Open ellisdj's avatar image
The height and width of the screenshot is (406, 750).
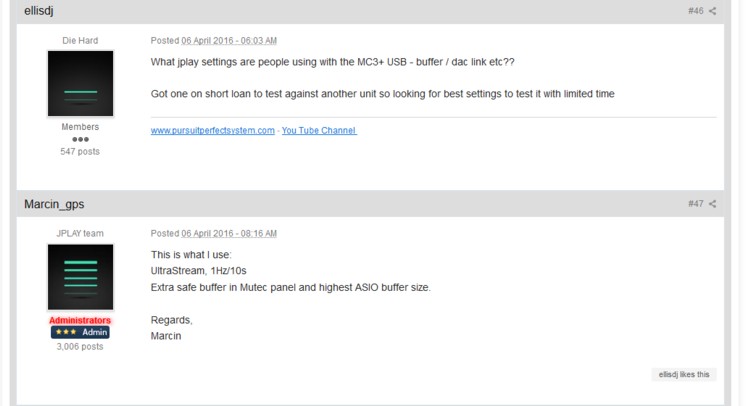coord(80,83)
